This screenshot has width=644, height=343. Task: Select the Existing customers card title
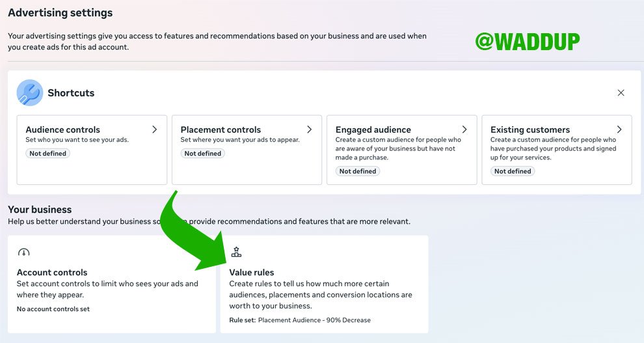530,130
